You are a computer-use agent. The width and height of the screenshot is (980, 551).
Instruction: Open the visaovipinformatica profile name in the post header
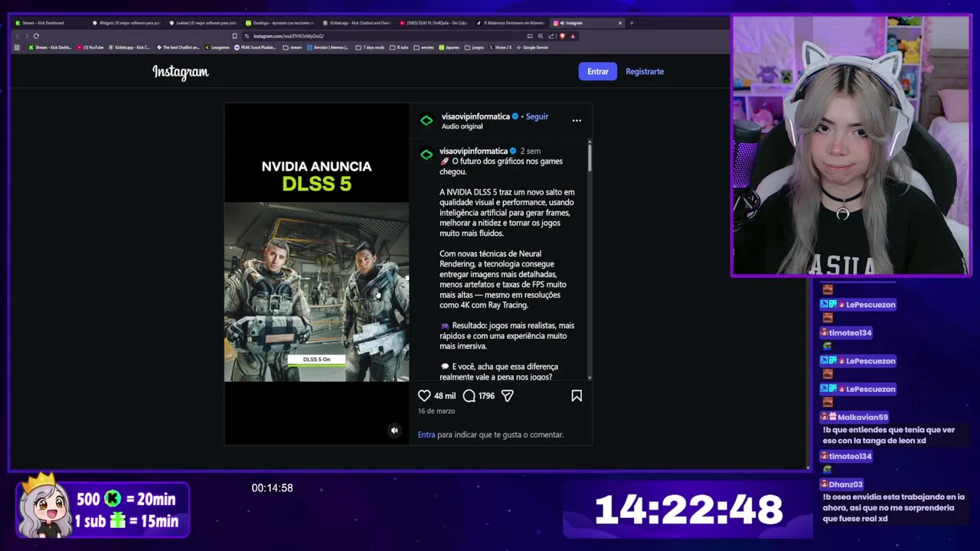475,116
